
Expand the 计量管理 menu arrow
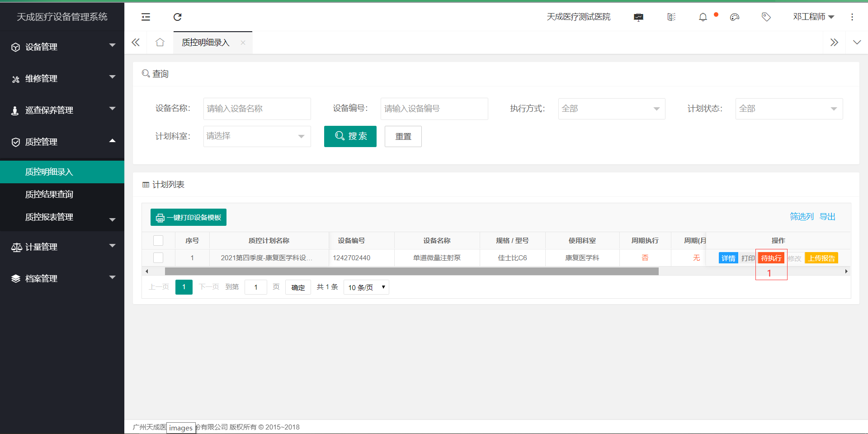(x=113, y=245)
